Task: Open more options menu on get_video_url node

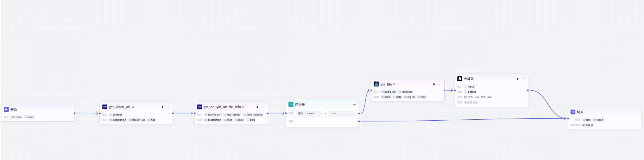Action: click(x=168, y=107)
